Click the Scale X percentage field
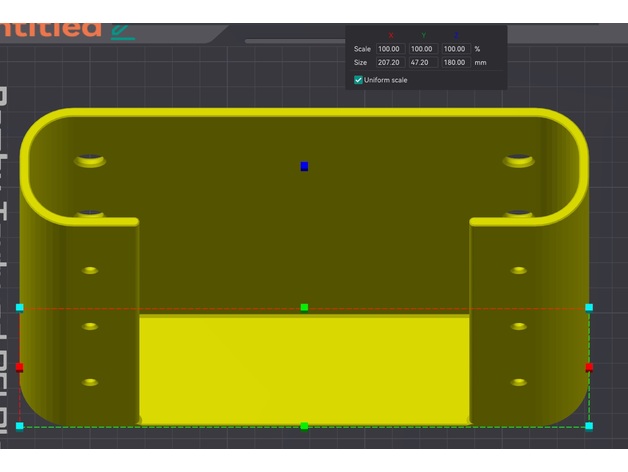The height and width of the screenshot is (472, 628). click(x=391, y=49)
